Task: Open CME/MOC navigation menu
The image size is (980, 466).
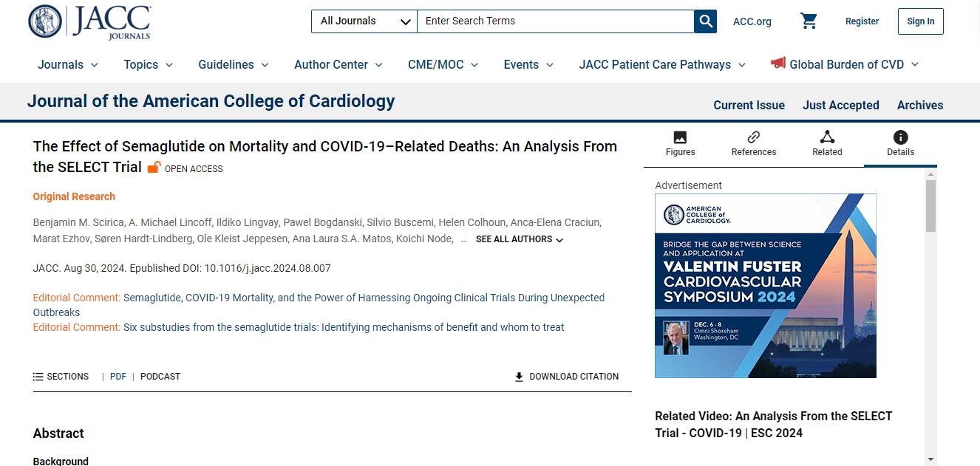Action: click(x=443, y=65)
